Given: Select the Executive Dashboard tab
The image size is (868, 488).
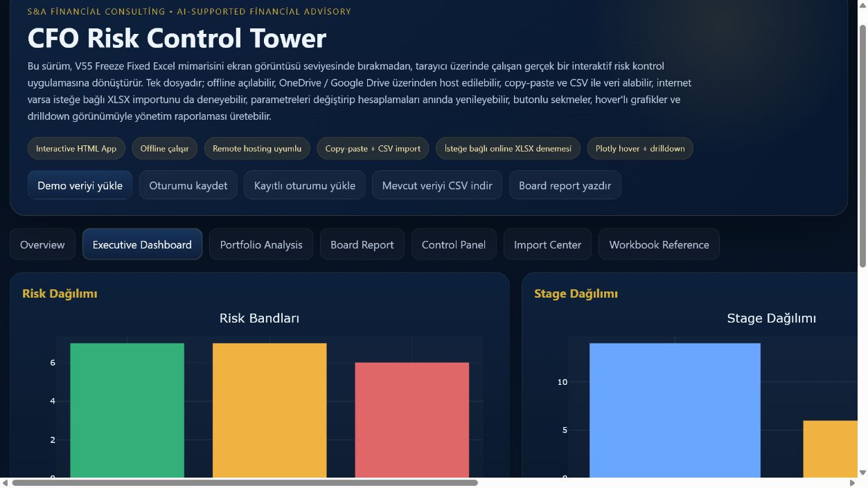Looking at the screenshot, I should [142, 244].
